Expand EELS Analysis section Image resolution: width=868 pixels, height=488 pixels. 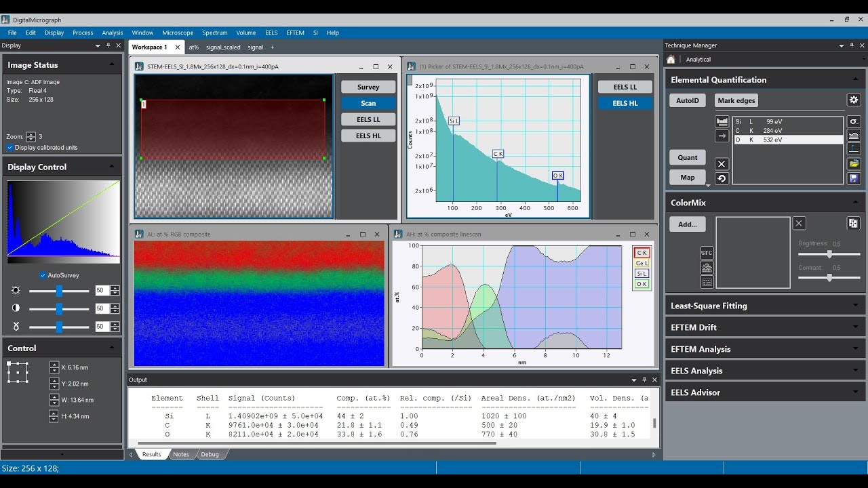(x=765, y=371)
